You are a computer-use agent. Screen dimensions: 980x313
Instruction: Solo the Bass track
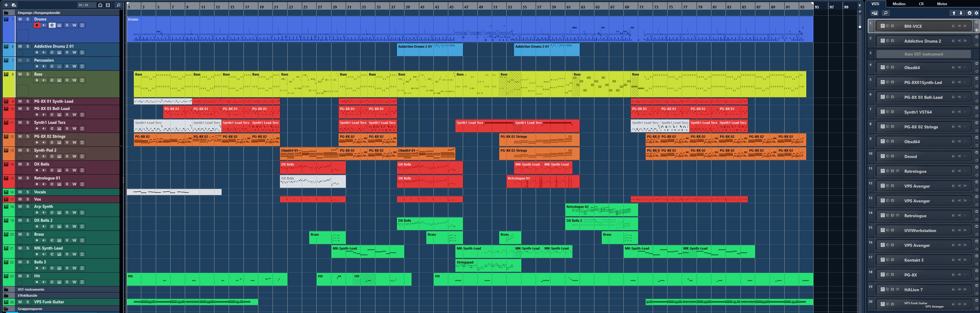[28, 74]
